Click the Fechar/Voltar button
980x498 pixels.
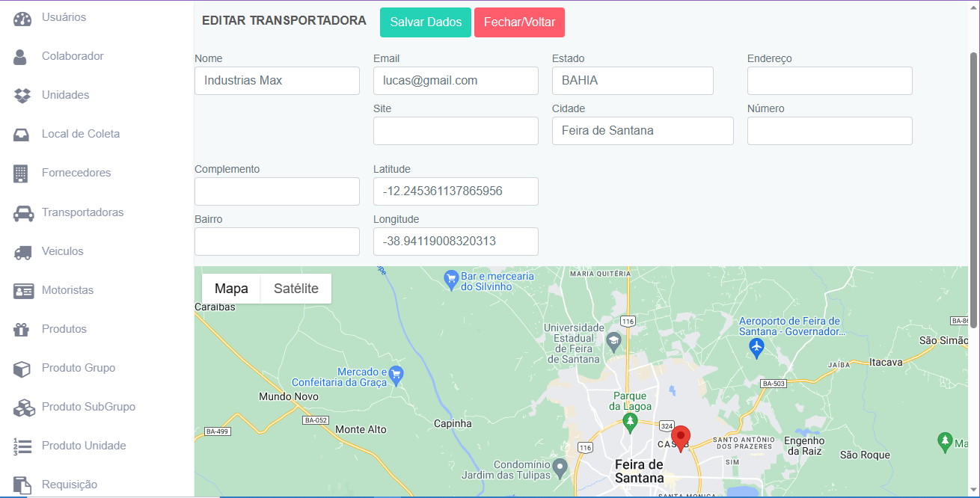519,22
